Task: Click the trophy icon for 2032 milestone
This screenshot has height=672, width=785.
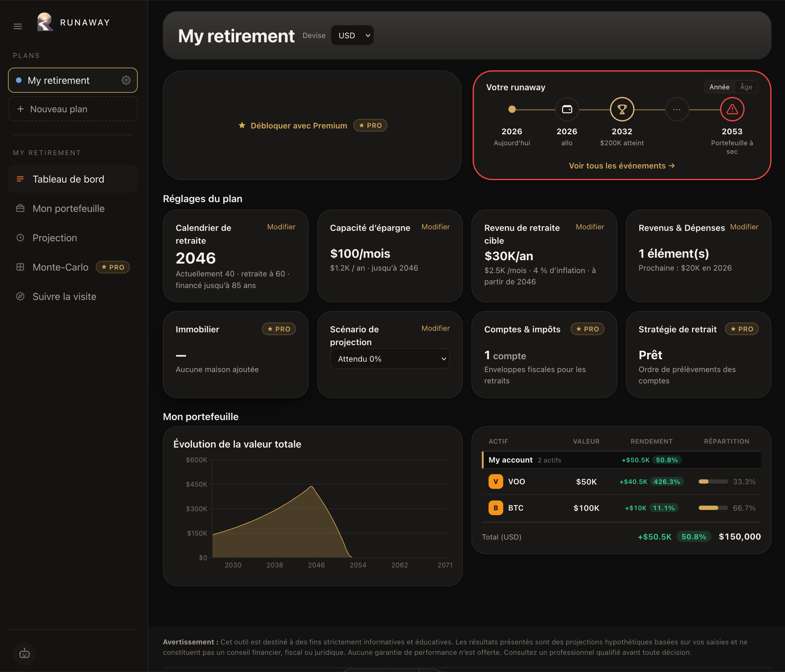Action: pyautogui.click(x=622, y=109)
